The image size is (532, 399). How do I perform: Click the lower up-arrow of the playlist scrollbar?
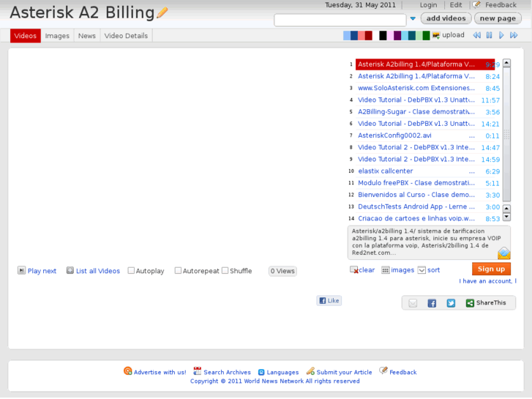click(506, 208)
